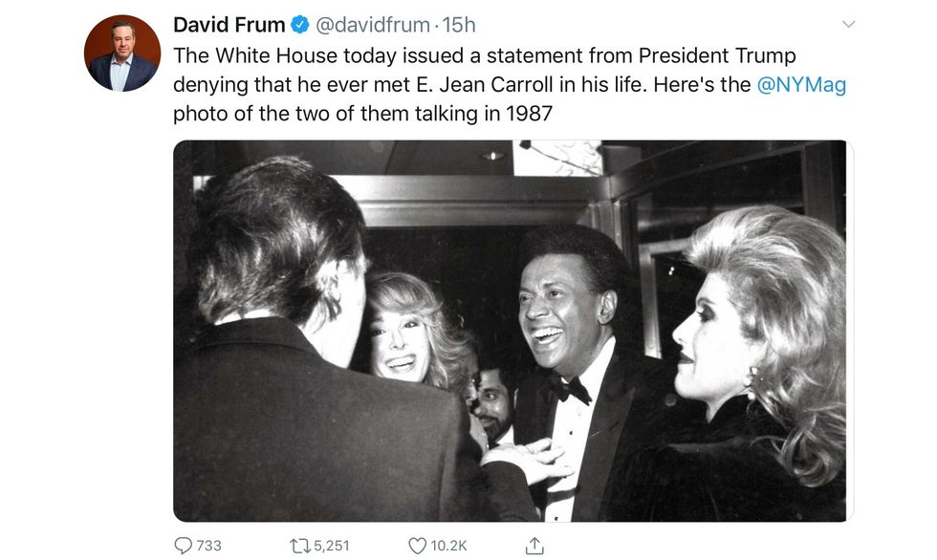Click the David Frum display name
Image resolution: width=937 pixels, height=560 pixels.
point(229,25)
